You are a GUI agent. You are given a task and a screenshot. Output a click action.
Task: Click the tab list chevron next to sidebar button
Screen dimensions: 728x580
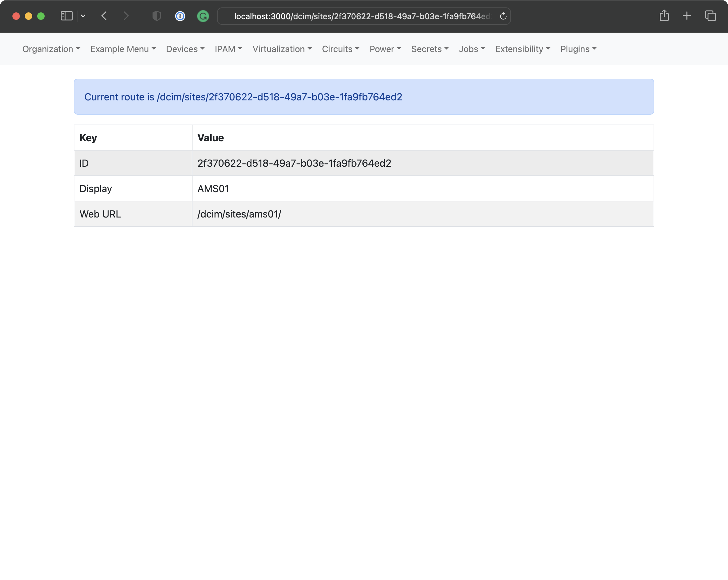coord(83,16)
